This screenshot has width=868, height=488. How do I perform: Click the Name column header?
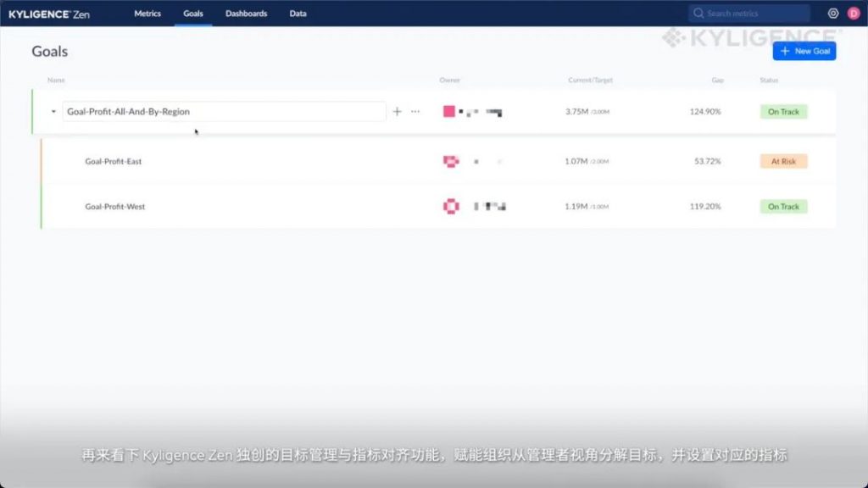coord(56,80)
